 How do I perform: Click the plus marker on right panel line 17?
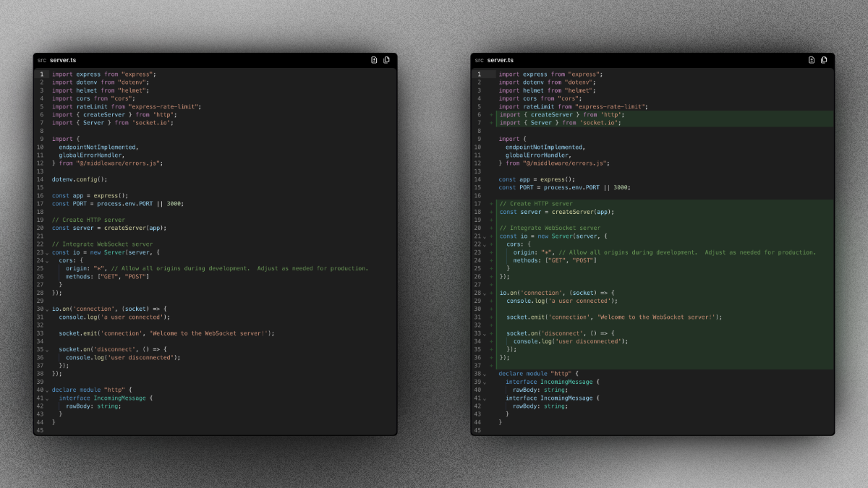[x=492, y=204]
